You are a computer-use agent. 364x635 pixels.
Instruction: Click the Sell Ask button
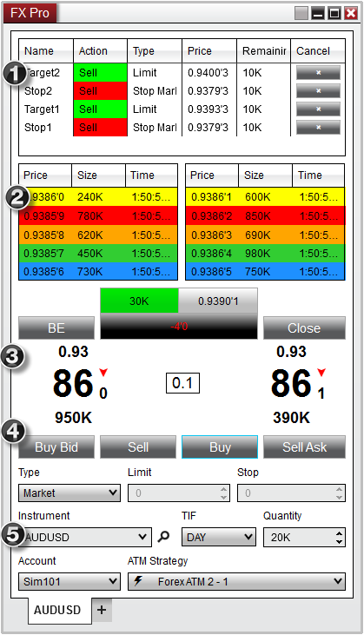click(304, 447)
